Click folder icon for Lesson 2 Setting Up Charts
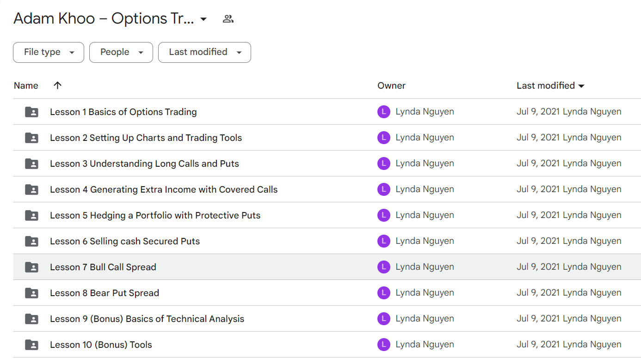This screenshot has height=364, width=641. click(x=31, y=138)
